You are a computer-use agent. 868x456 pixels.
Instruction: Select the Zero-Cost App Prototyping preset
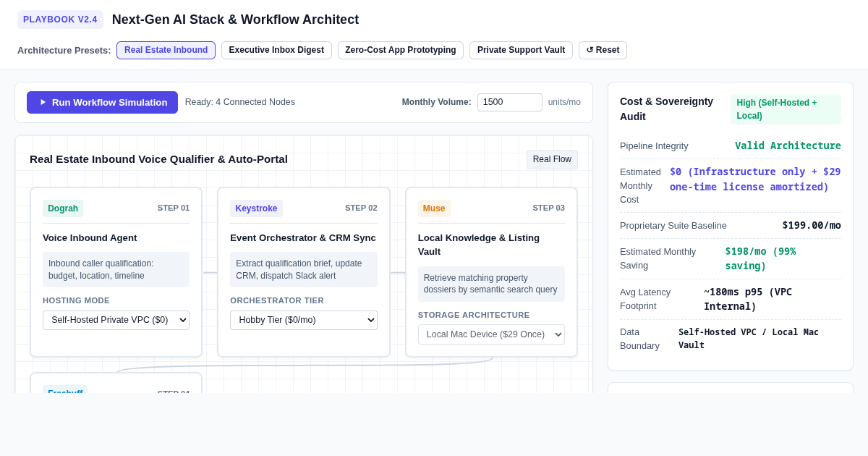[401, 50]
